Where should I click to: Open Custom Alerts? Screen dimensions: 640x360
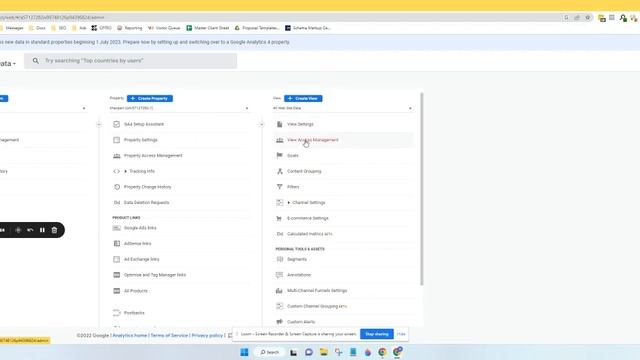click(301, 322)
